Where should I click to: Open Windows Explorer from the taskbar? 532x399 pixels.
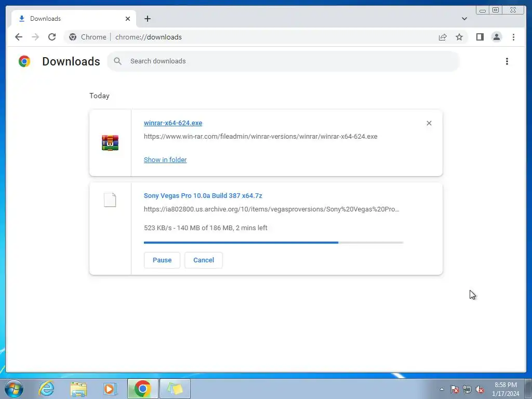pos(78,389)
